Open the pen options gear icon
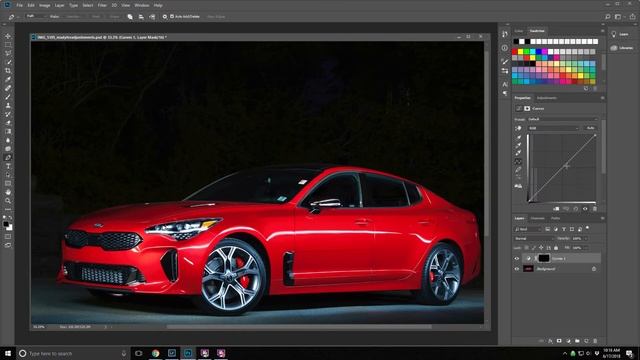The width and height of the screenshot is (640, 360). [x=164, y=17]
